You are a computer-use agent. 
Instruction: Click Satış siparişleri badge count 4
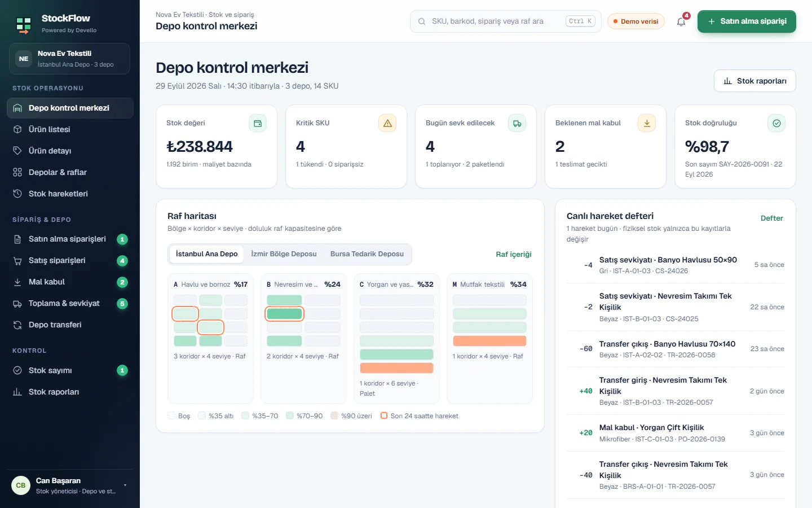(x=122, y=261)
